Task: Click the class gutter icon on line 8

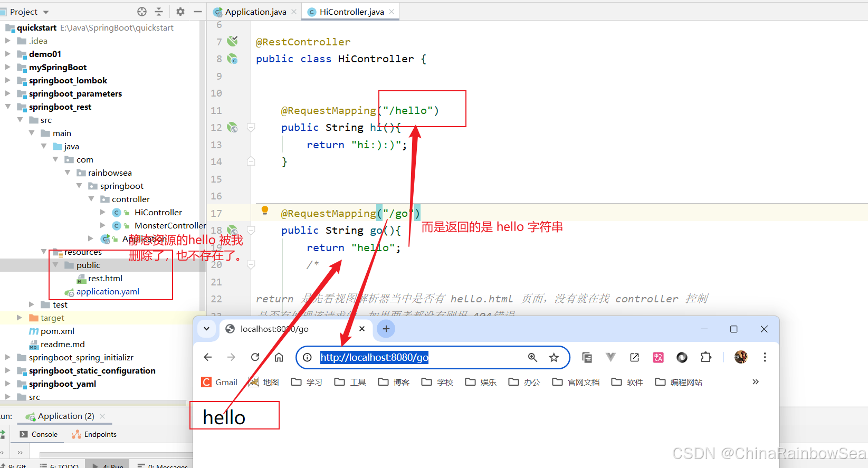Action: point(232,59)
